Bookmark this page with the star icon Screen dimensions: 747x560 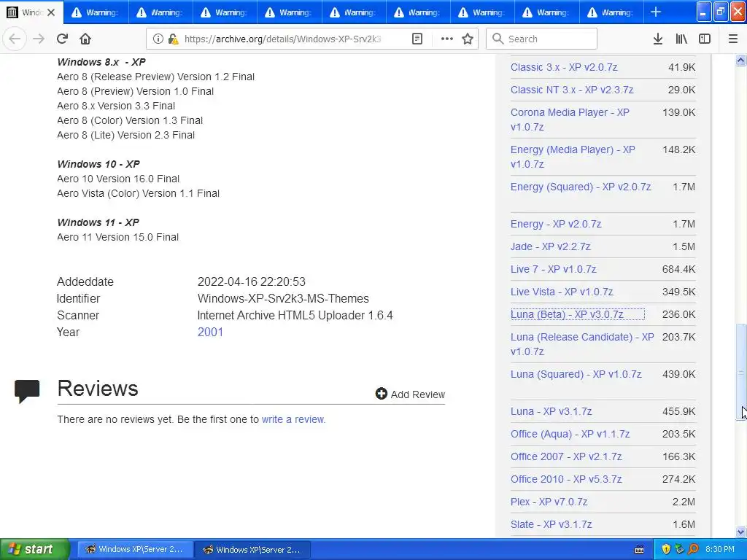468,39
